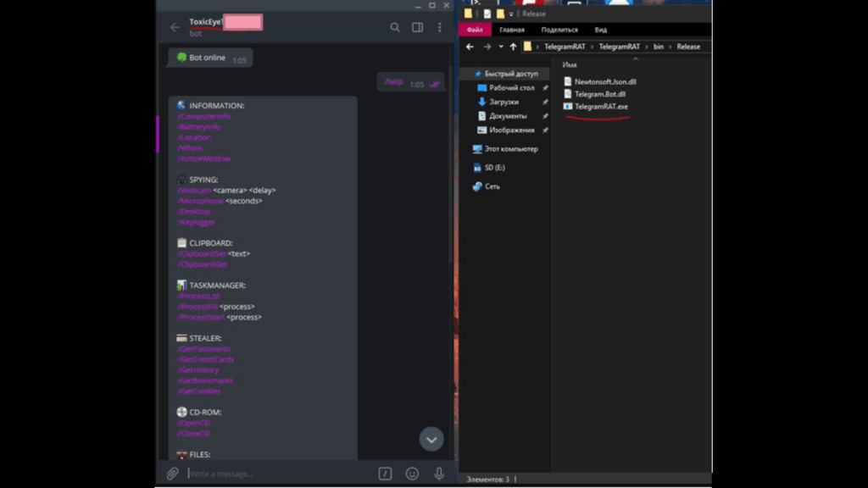868x488 pixels.
Task: Click the /GetHistory command link
Action: [198, 369]
